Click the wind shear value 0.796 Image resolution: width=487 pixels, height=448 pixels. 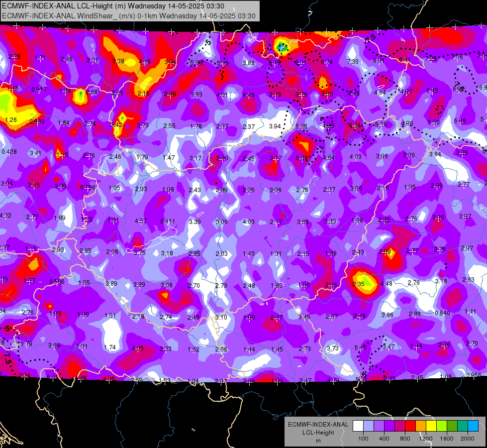coord(88,188)
